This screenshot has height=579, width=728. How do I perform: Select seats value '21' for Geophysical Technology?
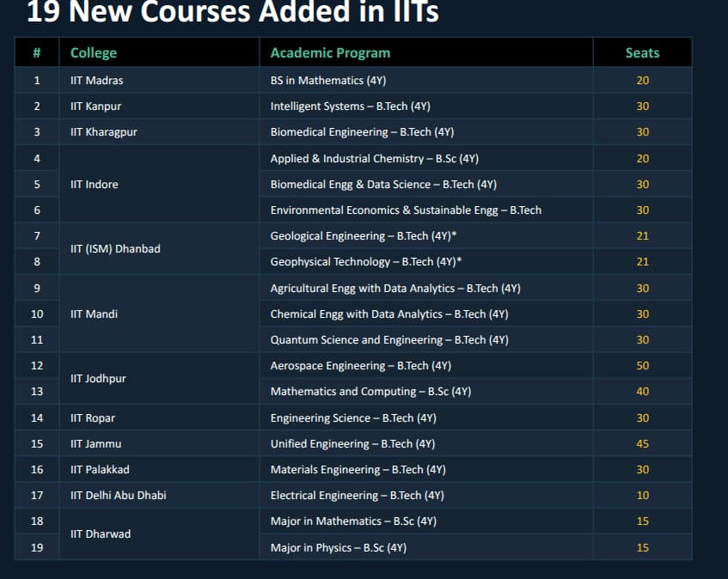tap(643, 262)
